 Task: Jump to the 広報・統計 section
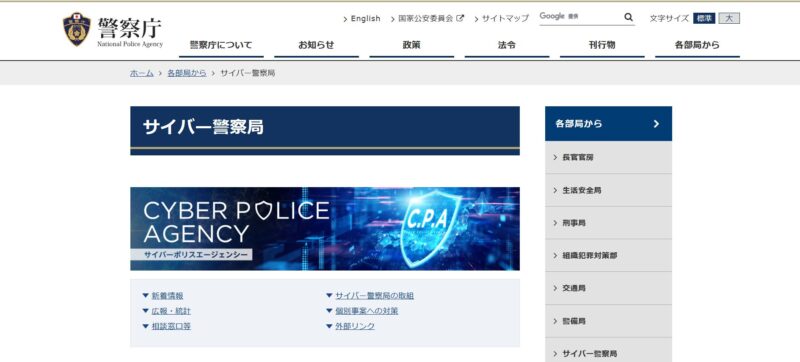pyautogui.click(x=171, y=311)
